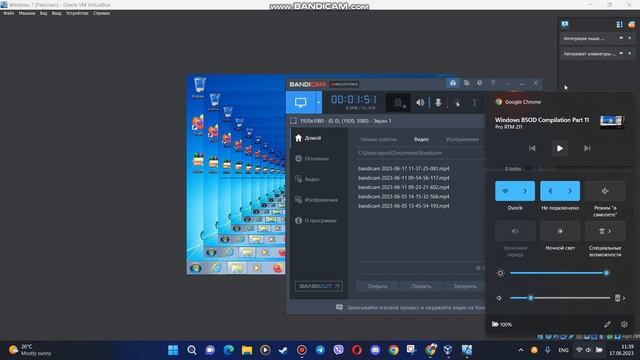Toggle Bandicam speaker sound icon
Viewport: 640px width, 360px height.
click(420, 103)
